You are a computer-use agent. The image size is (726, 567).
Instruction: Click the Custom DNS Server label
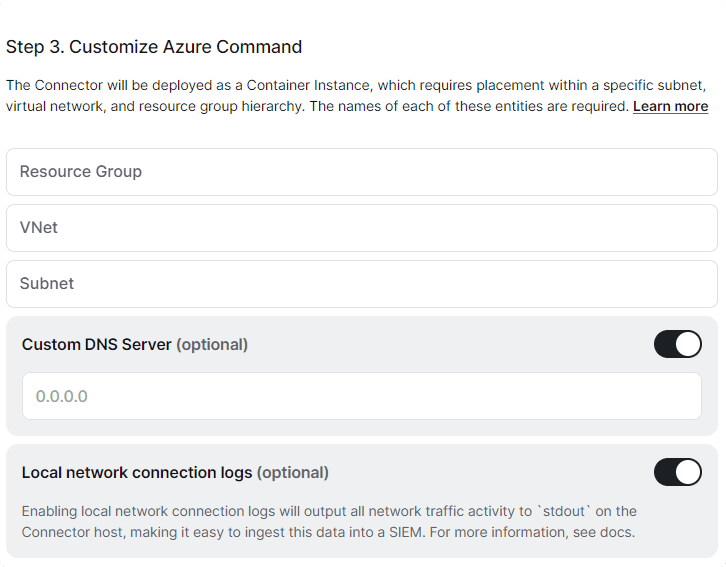click(x=135, y=344)
